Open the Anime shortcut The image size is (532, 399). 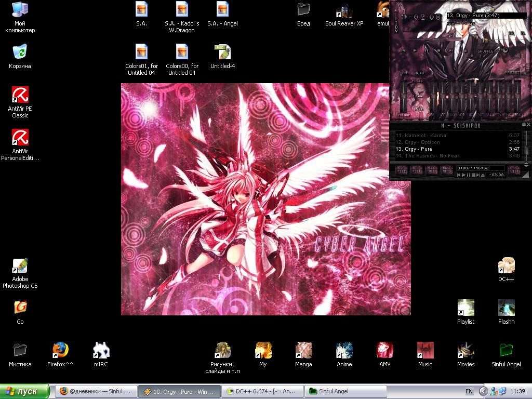point(344,355)
